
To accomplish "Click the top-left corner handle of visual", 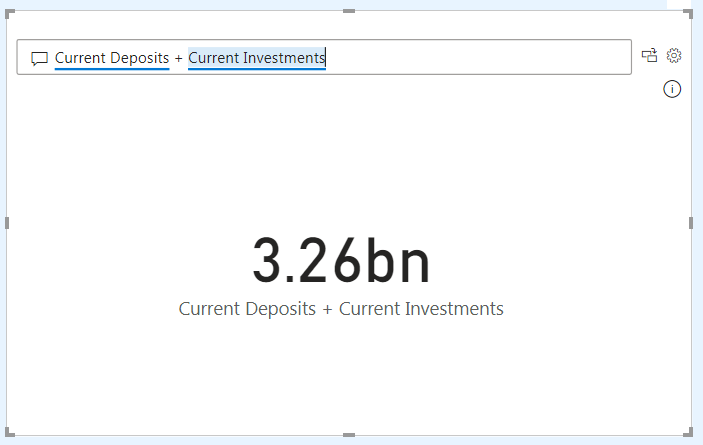I will (x=9, y=13).
